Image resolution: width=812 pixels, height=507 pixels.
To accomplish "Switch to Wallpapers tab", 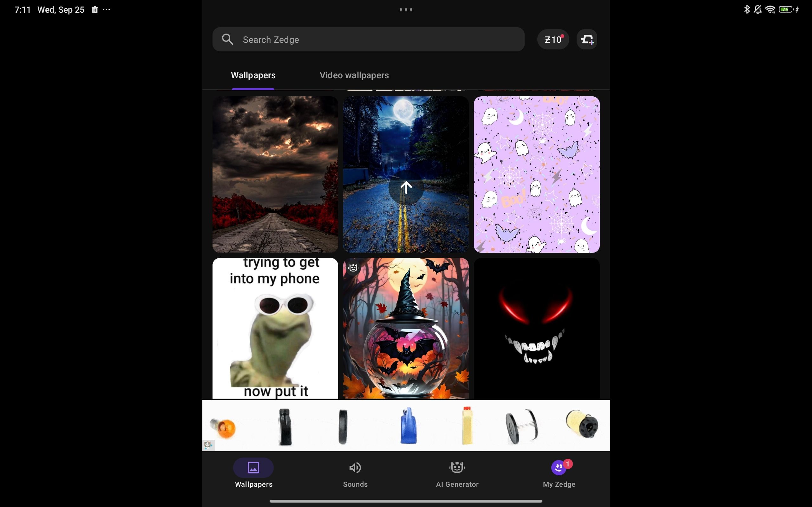I will 252,75.
